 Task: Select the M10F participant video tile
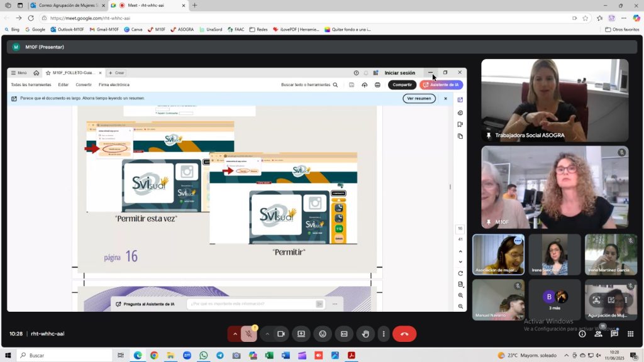click(x=555, y=187)
